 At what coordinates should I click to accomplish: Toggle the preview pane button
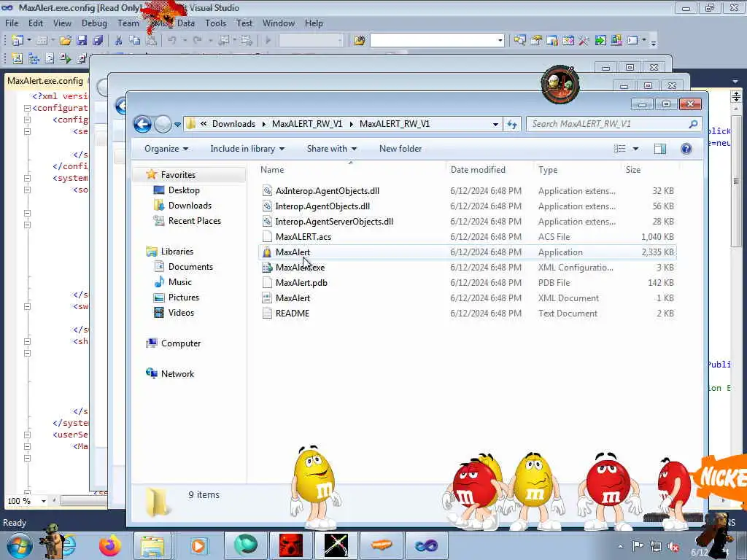coord(659,149)
